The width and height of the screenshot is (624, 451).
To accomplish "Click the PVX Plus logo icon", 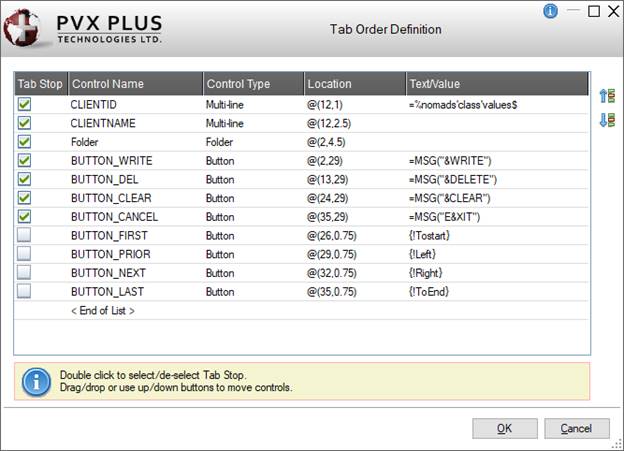I will 24,29.
